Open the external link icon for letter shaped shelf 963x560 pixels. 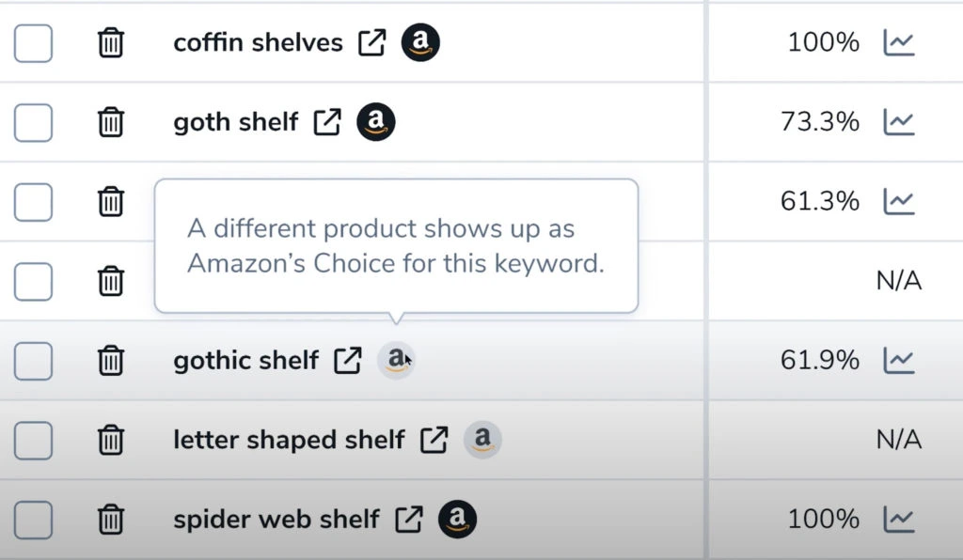click(434, 439)
